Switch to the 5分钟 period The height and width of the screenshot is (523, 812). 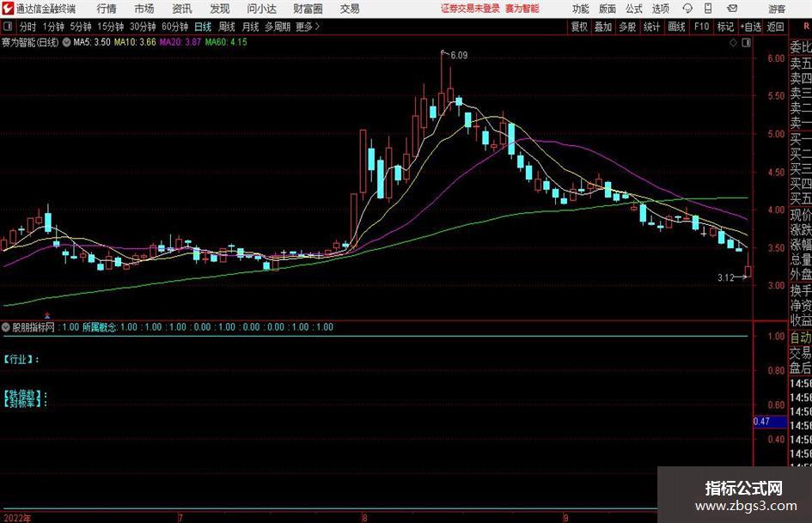click(x=81, y=27)
